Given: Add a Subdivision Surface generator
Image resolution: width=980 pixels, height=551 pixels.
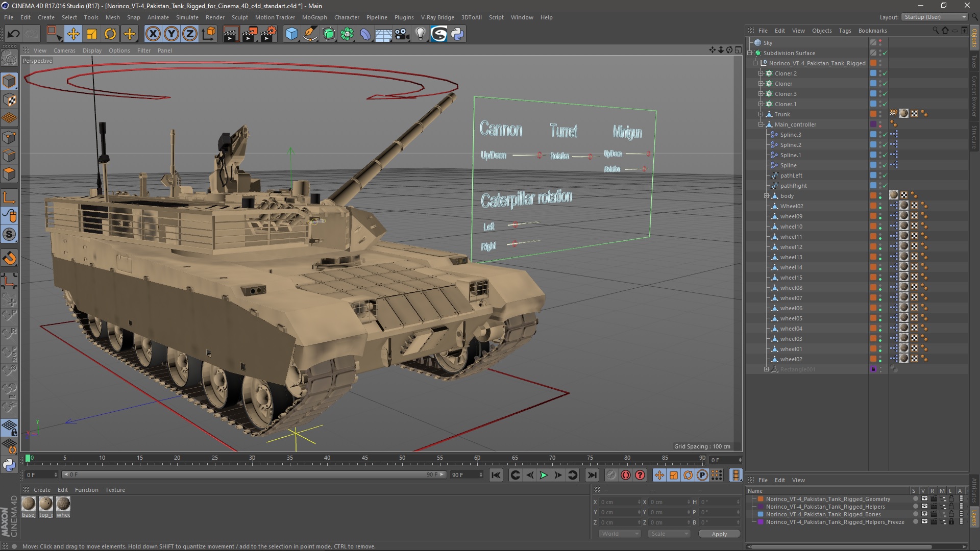Looking at the screenshot, I should [329, 34].
